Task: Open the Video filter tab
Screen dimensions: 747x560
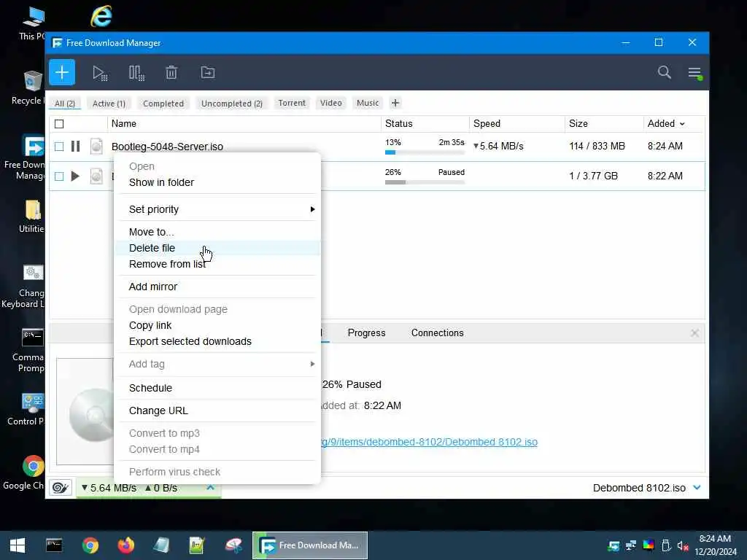Action: [331, 103]
